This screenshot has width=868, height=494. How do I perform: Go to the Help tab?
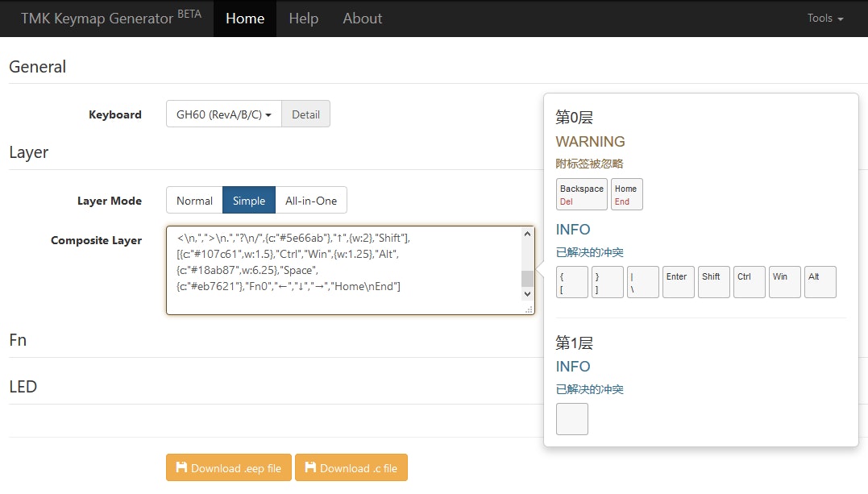[x=303, y=19]
